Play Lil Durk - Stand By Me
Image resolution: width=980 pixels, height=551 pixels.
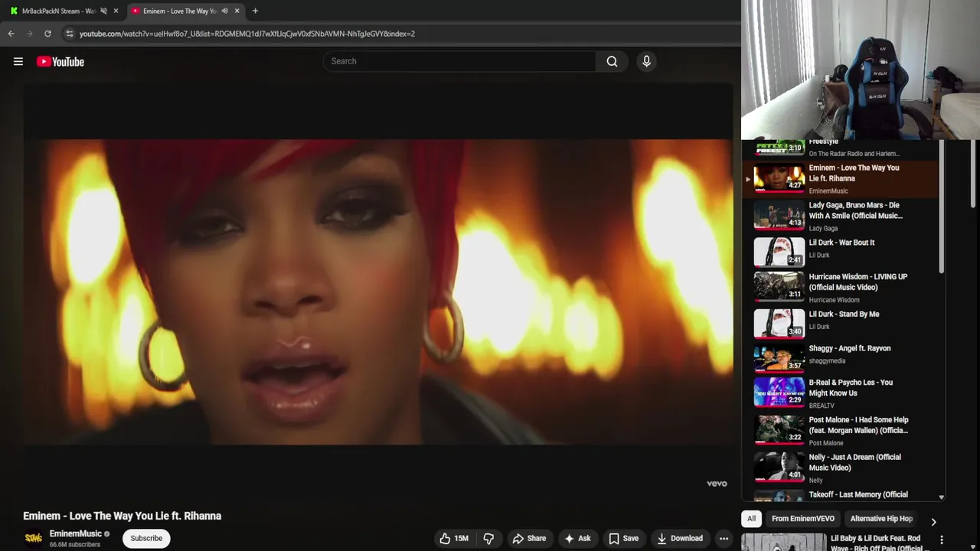coord(840,323)
